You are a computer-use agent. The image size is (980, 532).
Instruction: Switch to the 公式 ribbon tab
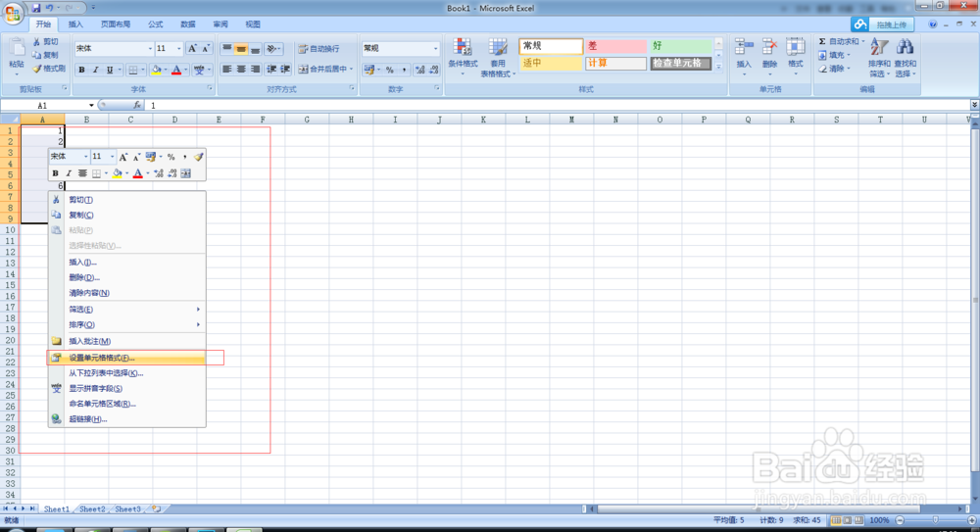(x=155, y=24)
